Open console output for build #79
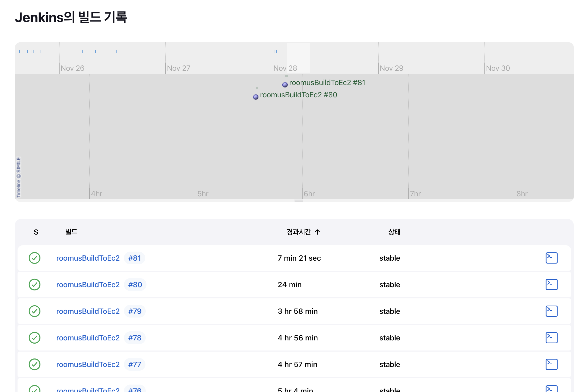 pos(551,311)
